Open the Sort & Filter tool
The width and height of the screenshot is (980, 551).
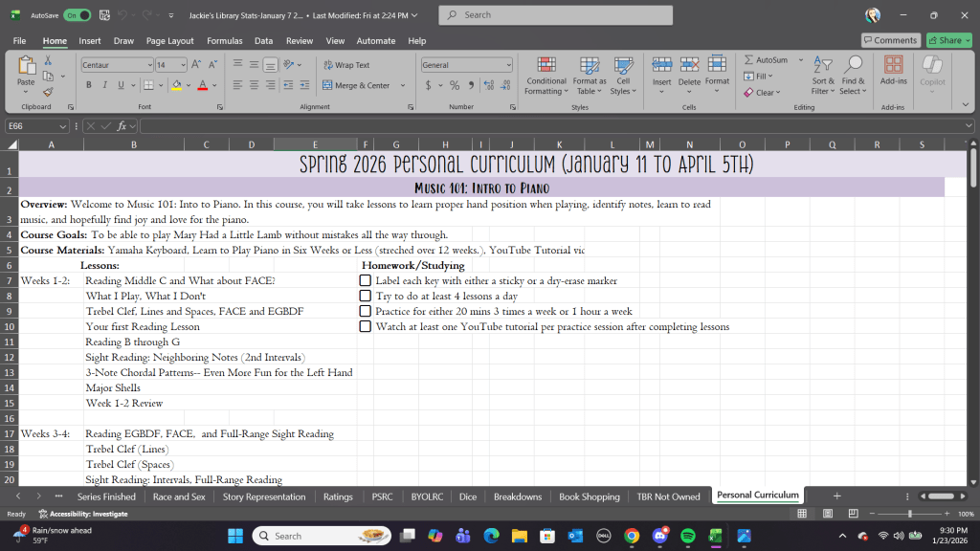[823, 75]
